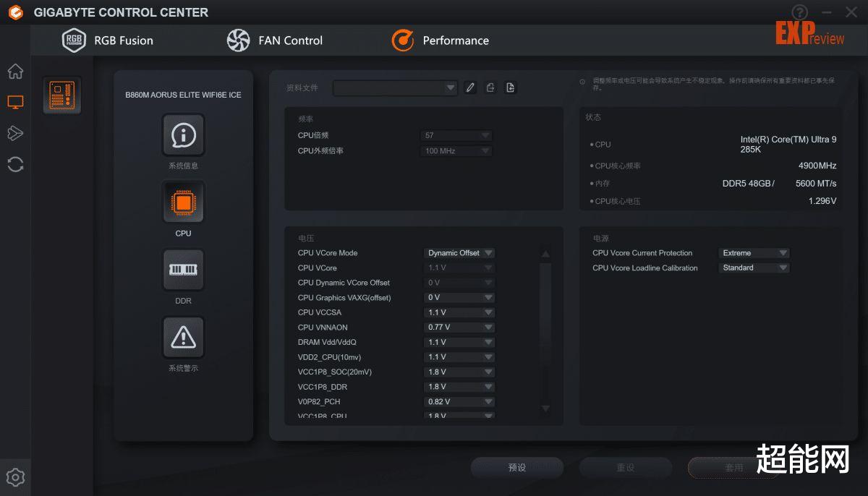The height and width of the screenshot is (496, 868).
Task: Click the pencil edit profile icon
Action: pos(470,87)
